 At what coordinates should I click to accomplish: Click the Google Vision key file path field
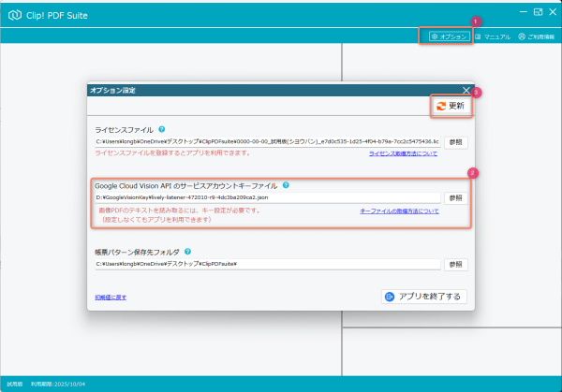pos(267,198)
